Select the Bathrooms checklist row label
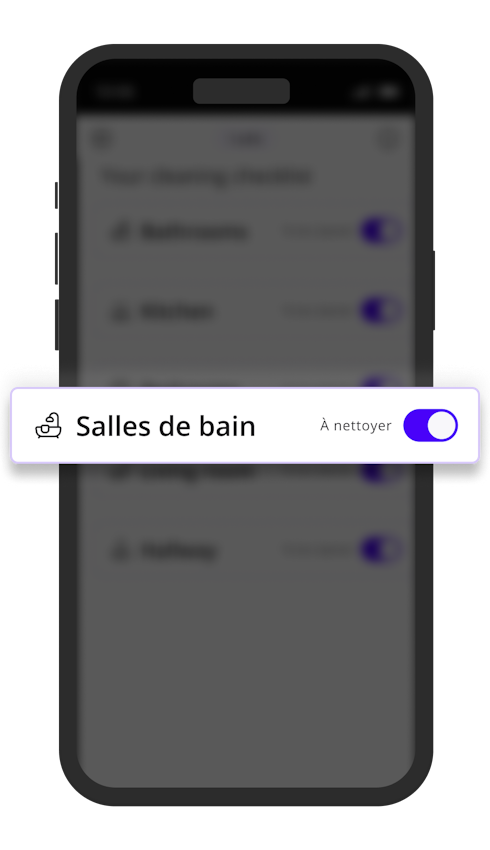Viewport: 490px width, 850px height. pos(194,232)
